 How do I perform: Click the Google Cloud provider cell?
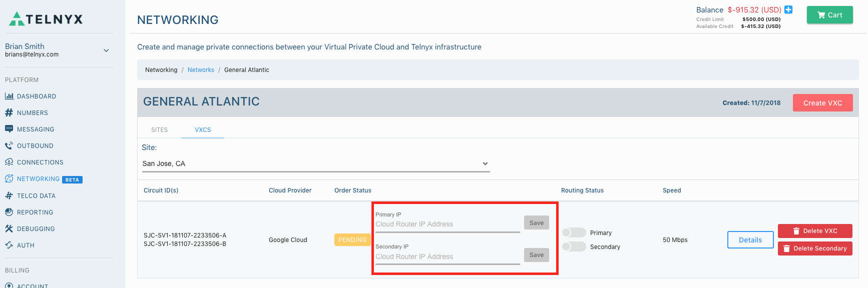[x=288, y=240]
